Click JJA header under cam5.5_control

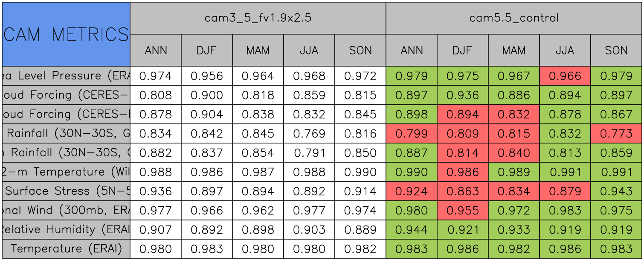pos(565,50)
